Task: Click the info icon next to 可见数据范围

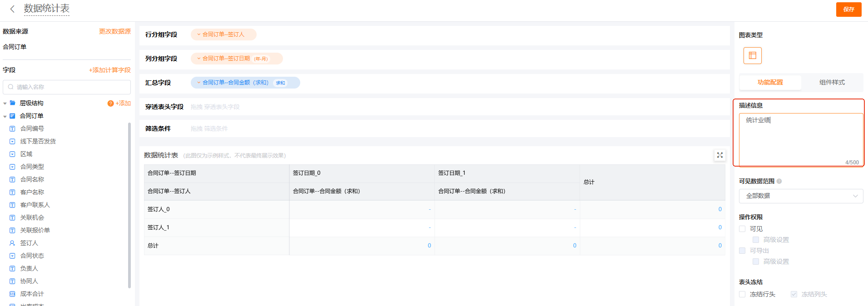Action: 779,181
